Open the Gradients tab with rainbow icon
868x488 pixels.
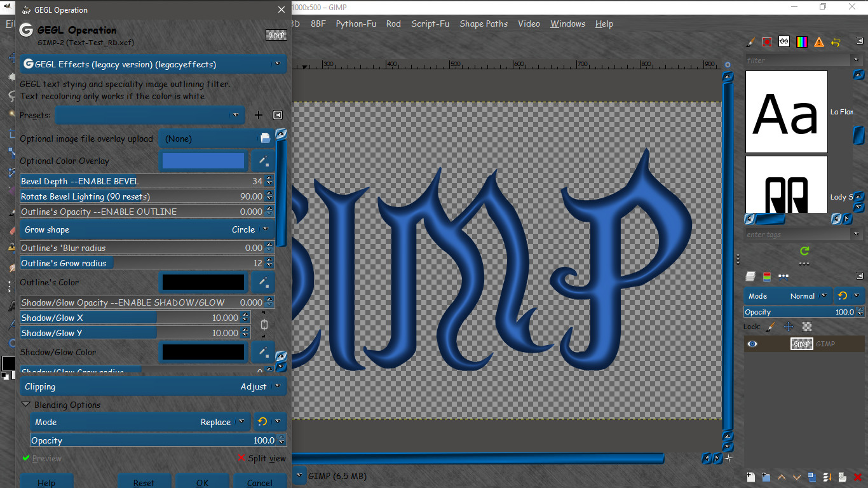(801, 42)
